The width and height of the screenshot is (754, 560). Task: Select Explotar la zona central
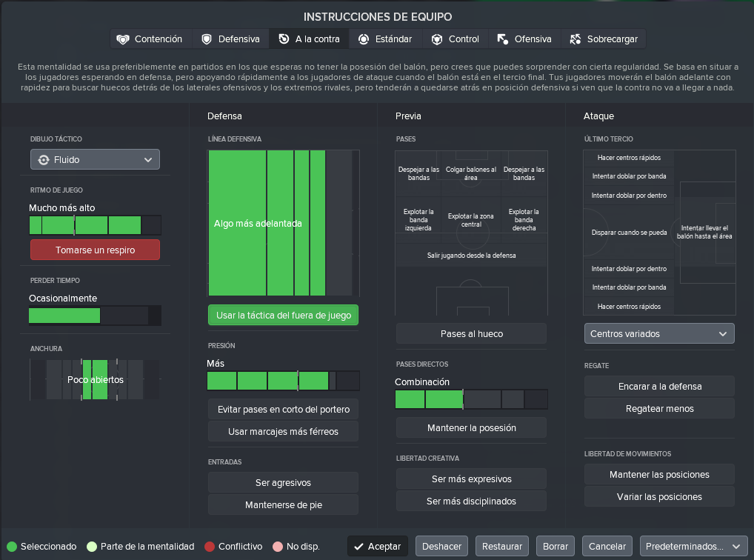[471, 220]
